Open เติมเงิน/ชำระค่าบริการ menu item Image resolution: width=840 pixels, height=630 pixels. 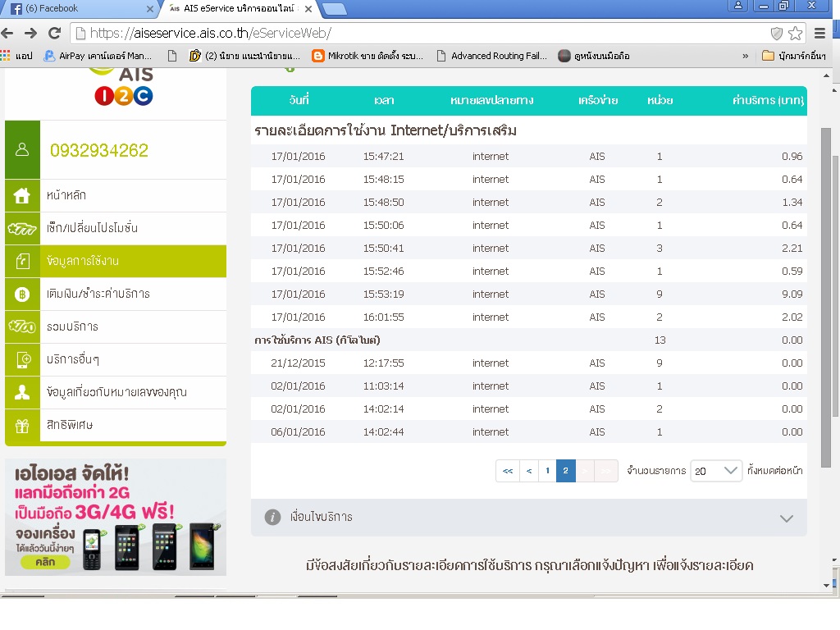point(116,294)
